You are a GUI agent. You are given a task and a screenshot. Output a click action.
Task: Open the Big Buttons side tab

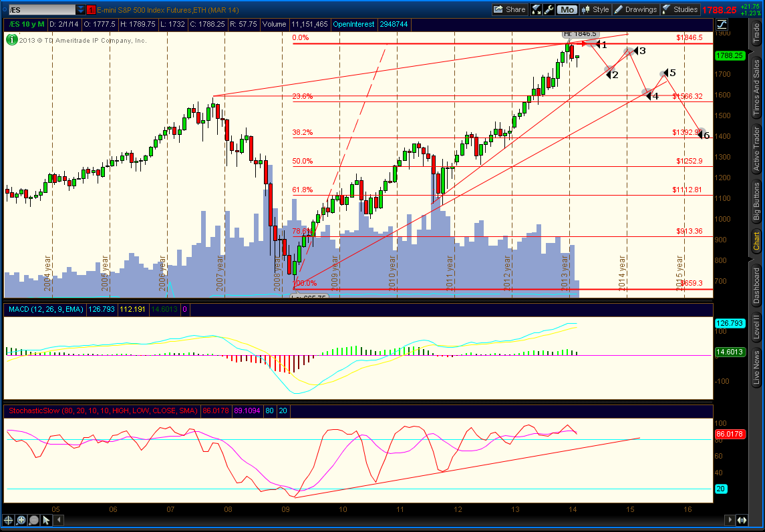756,202
